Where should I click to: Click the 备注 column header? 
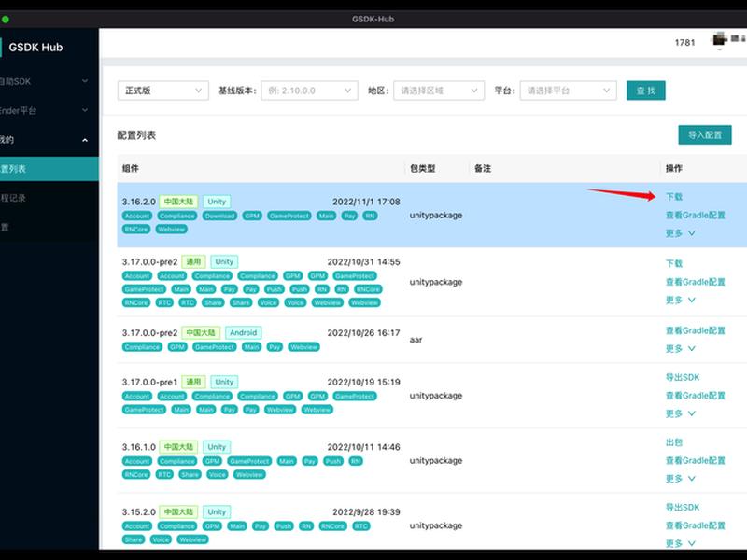coord(483,168)
